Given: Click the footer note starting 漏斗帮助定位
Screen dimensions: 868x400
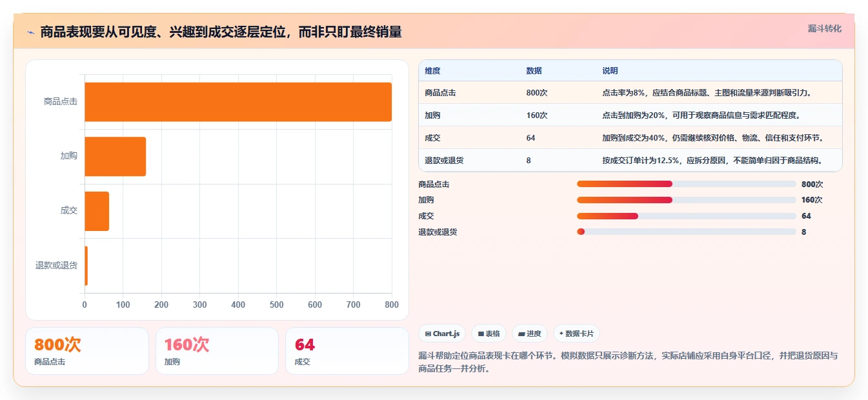Looking at the screenshot, I should tap(628, 362).
